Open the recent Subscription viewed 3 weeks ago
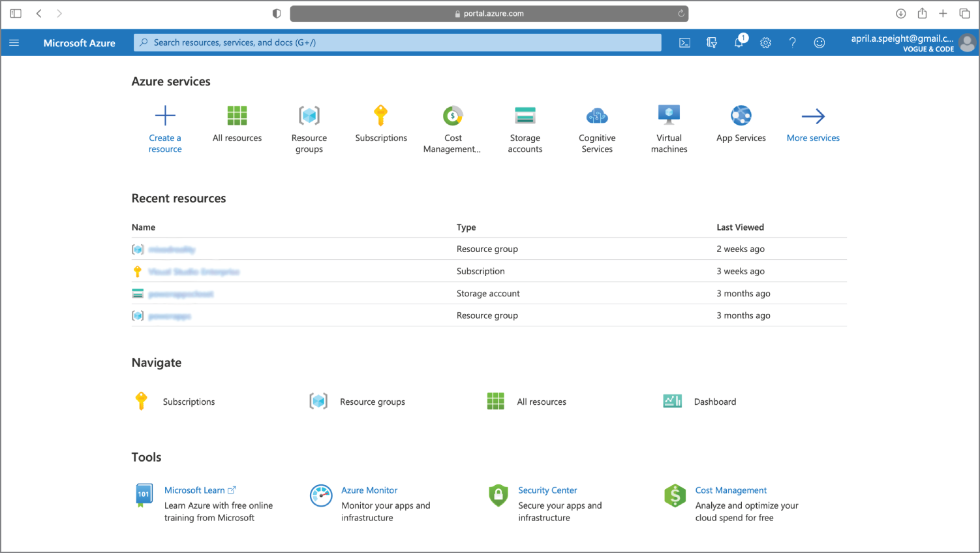The height and width of the screenshot is (553, 980). point(194,272)
